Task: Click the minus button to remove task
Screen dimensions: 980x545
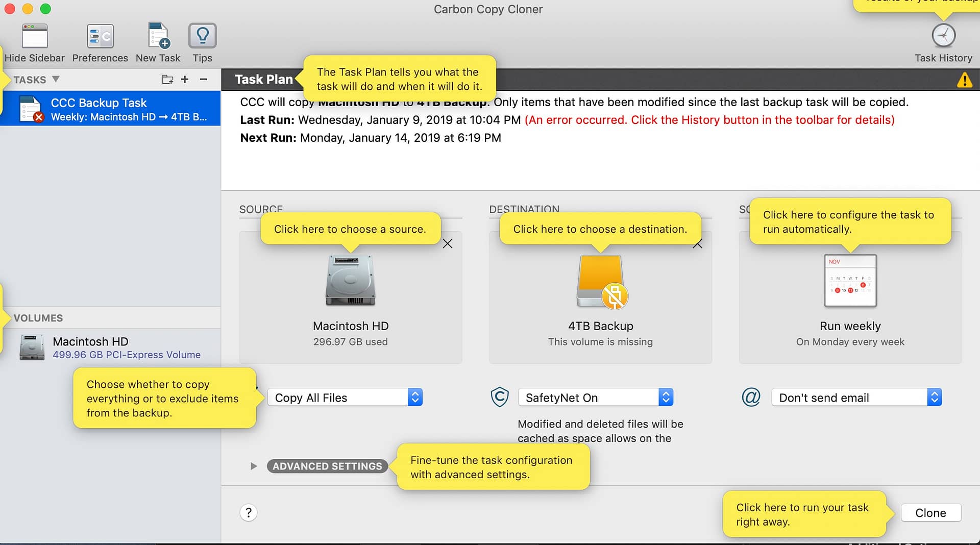Action: click(203, 79)
